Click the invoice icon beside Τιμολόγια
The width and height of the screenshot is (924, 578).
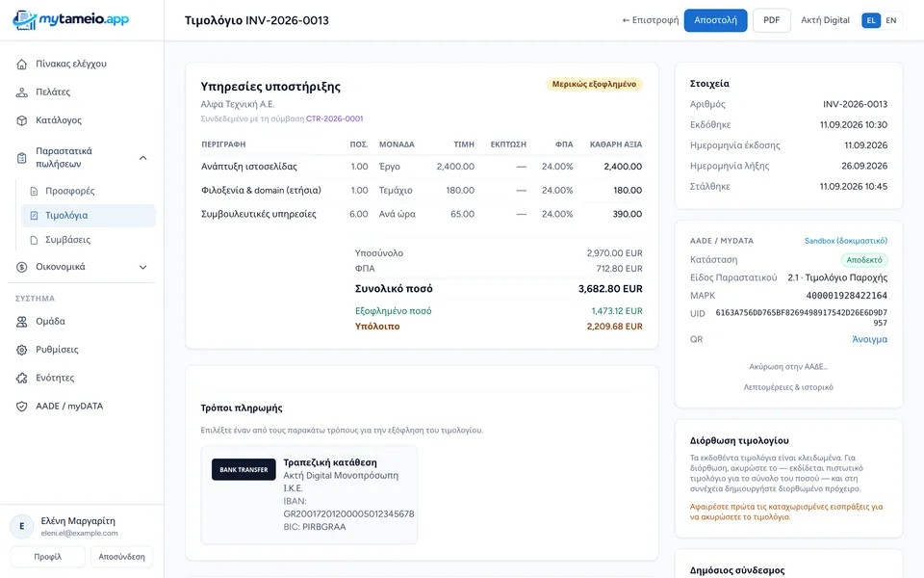coord(34,216)
